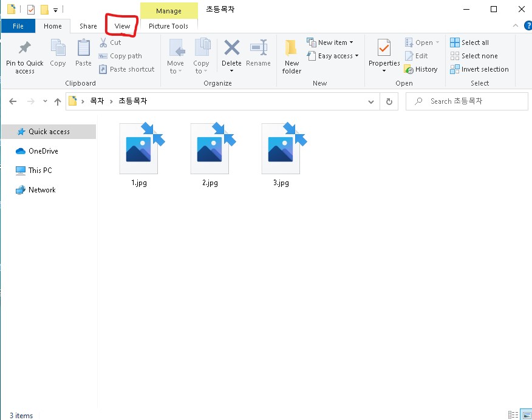532x420 pixels.
Task: Collapse the ribbon with chevron
Action: (516, 25)
